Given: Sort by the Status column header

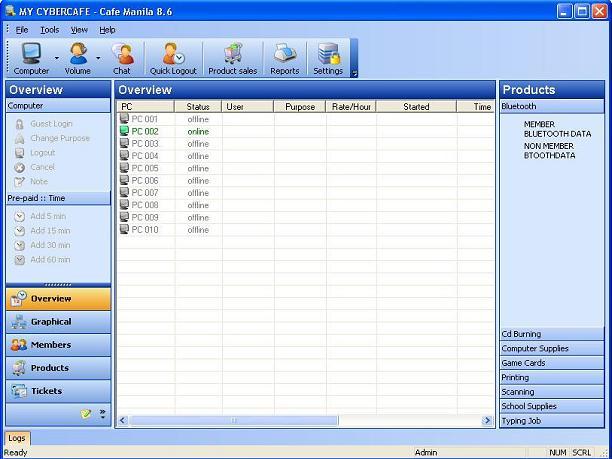Looking at the screenshot, I should click(x=198, y=107).
